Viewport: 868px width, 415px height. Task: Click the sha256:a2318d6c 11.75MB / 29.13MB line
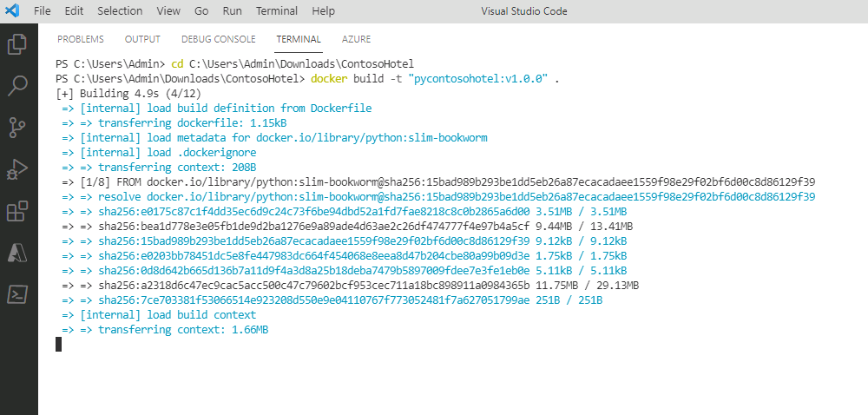tap(351, 285)
